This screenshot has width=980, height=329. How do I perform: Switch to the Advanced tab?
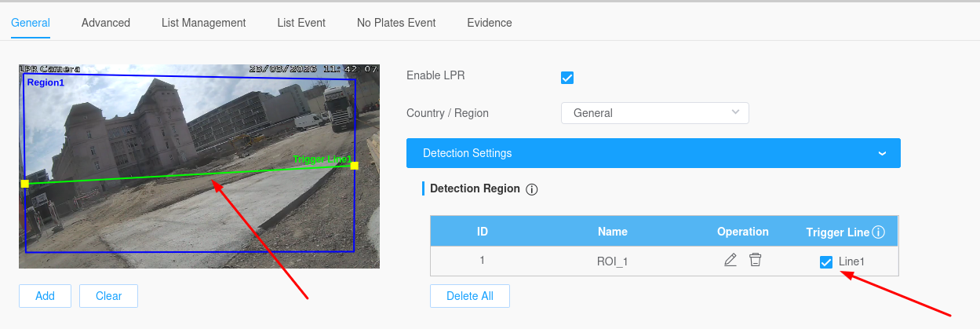point(106,23)
